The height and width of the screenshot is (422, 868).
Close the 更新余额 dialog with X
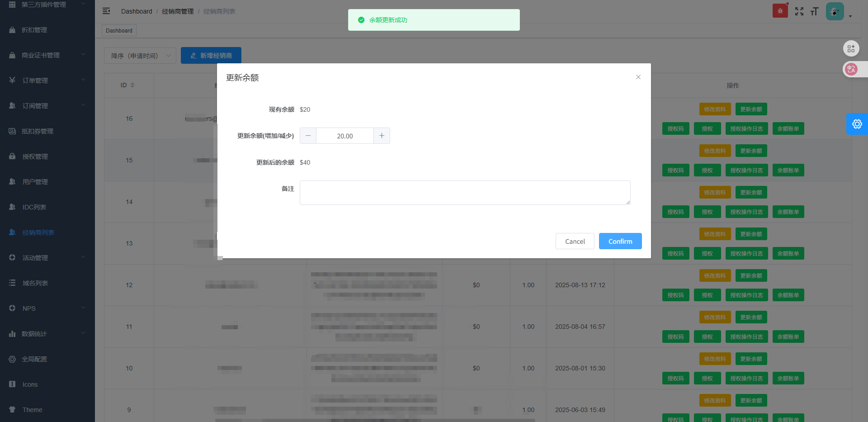click(x=638, y=77)
